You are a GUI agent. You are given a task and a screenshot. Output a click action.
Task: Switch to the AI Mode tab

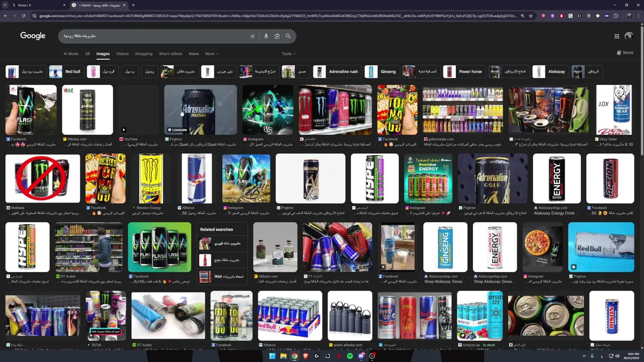71,54
